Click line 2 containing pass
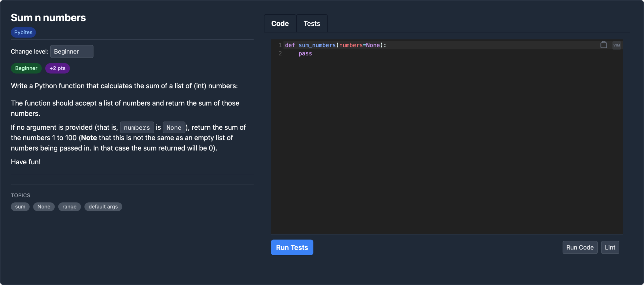 (305, 53)
